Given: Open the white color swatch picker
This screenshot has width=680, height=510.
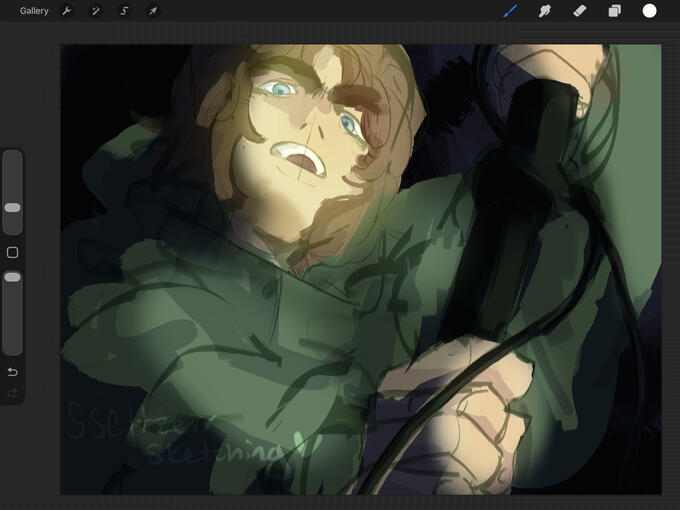Looking at the screenshot, I should [x=649, y=11].
